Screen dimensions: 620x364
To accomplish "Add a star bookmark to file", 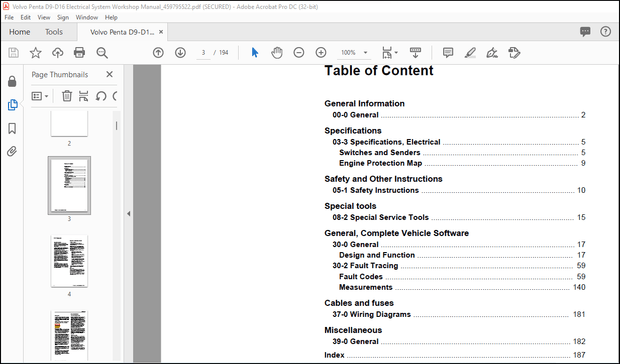I will pos(36,53).
